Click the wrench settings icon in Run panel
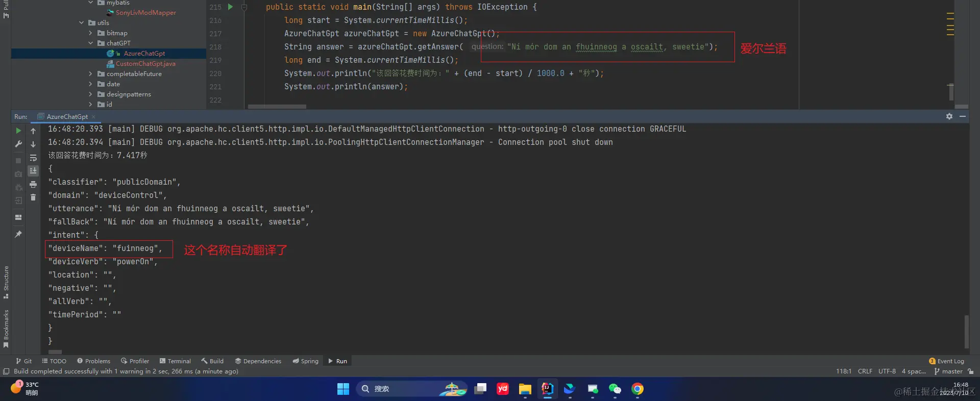Viewport: 980px width, 401px height. [18, 144]
